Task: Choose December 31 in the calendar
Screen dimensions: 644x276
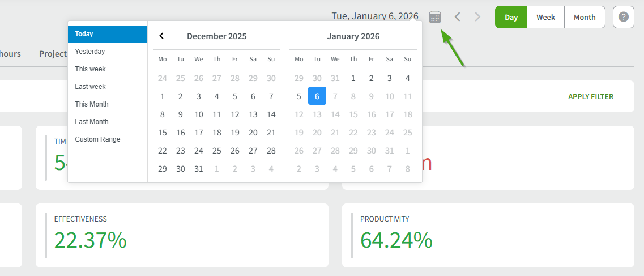Action: [x=199, y=169]
